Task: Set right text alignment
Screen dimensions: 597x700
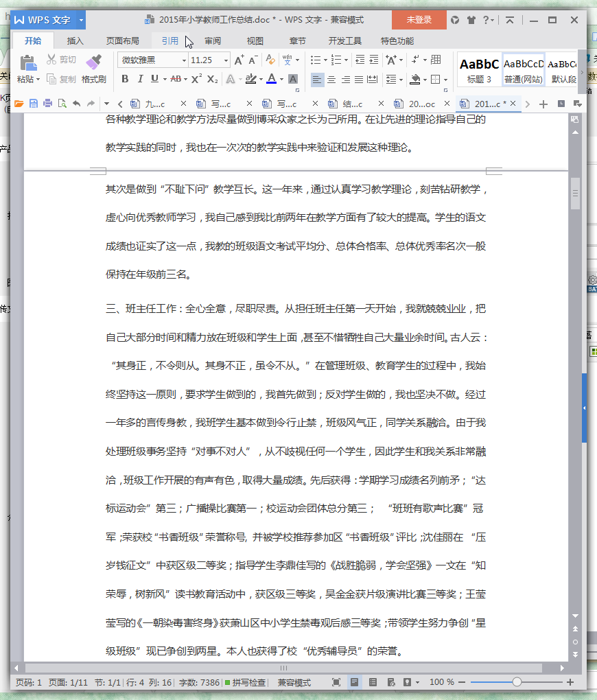Action: tap(345, 80)
